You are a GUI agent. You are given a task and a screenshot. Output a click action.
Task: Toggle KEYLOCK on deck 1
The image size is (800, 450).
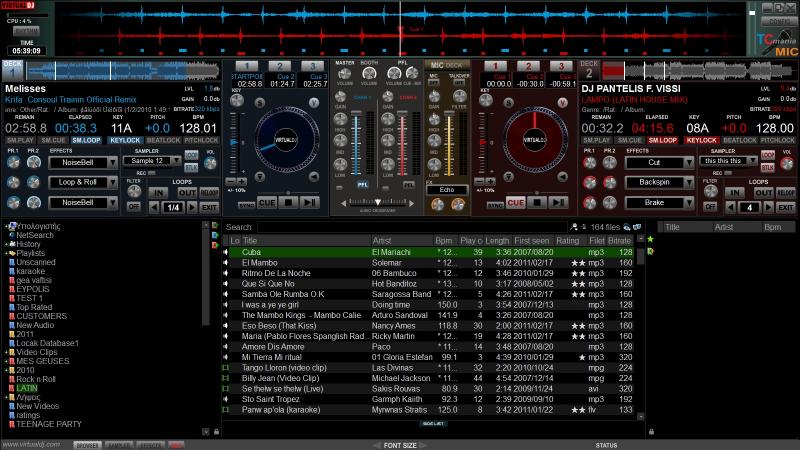[125, 140]
